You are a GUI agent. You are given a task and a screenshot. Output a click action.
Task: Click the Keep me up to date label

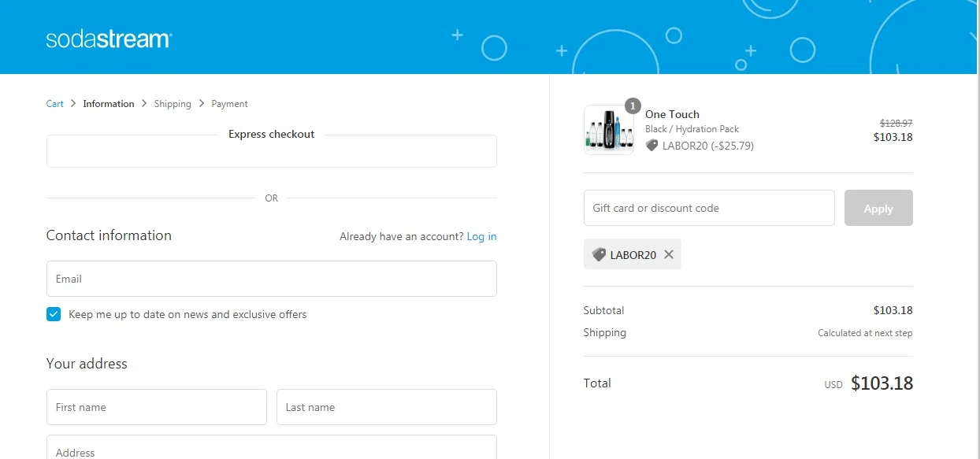click(x=187, y=314)
